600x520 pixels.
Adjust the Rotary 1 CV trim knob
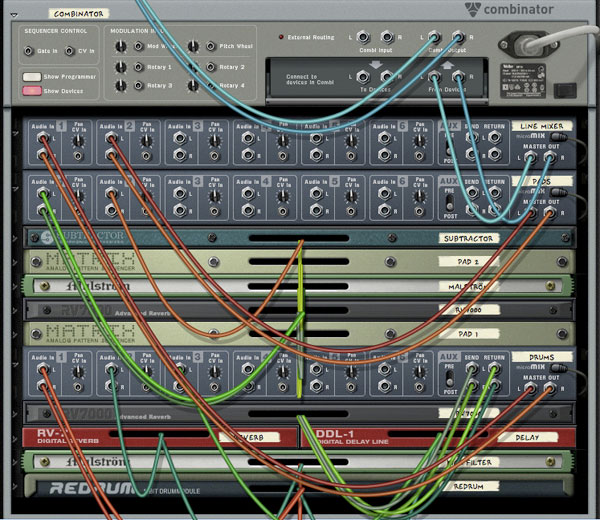click(121, 67)
